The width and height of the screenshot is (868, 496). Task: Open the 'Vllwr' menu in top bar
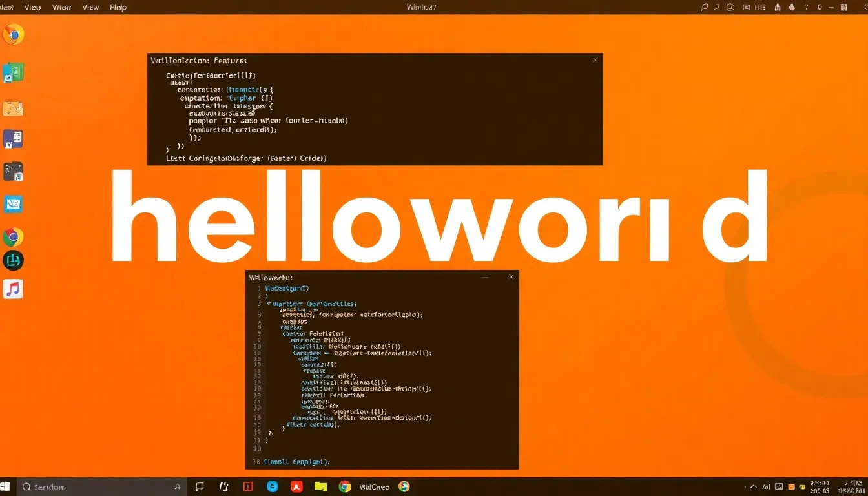tap(61, 8)
